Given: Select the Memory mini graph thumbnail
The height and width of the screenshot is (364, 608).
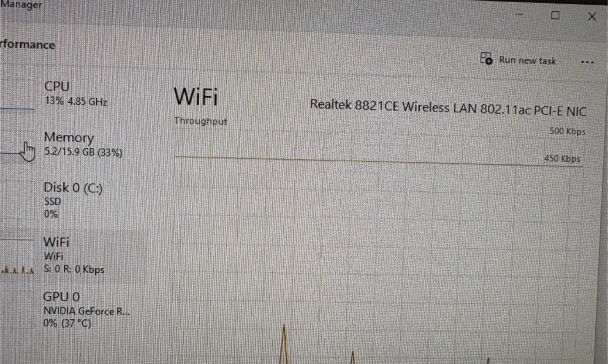Looking at the screenshot, I should tap(17, 146).
